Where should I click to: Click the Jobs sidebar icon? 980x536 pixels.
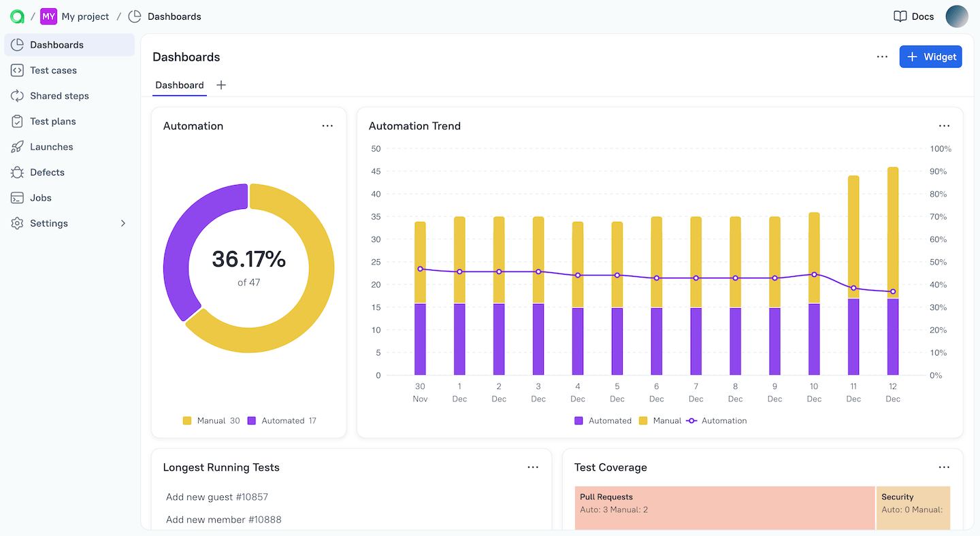pyautogui.click(x=16, y=197)
